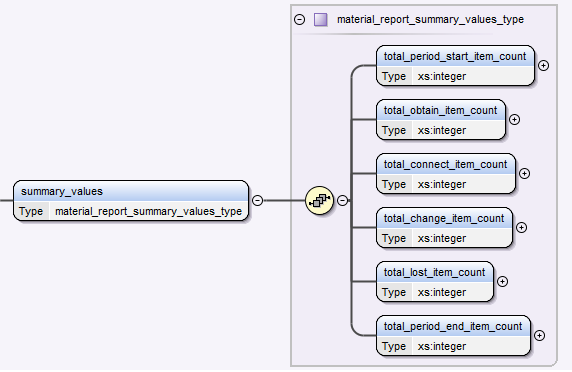The width and height of the screenshot is (572, 372).
Task: Click xs:integer type of total_period_end_item_count
Action: coord(442,346)
